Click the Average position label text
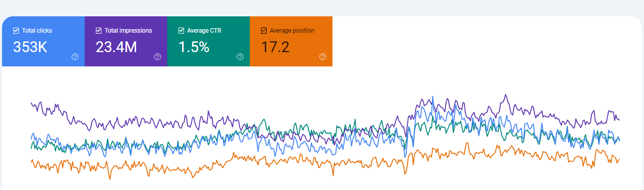 (292, 31)
